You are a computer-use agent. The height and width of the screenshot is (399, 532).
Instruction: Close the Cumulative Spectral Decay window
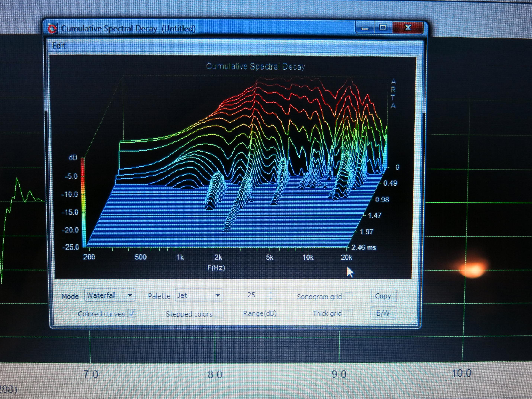(x=408, y=28)
